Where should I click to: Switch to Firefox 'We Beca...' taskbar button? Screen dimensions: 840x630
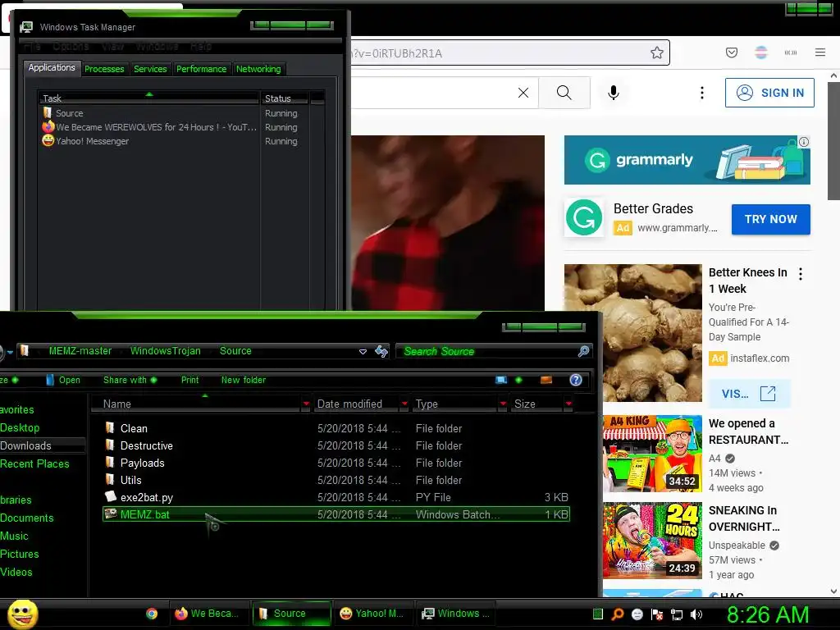click(x=209, y=614)
